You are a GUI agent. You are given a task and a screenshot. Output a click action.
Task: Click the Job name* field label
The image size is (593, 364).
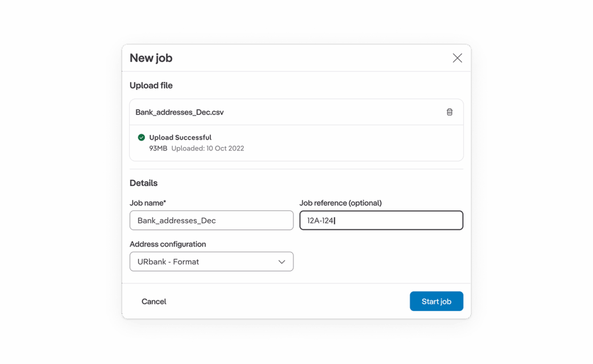[x=148, y=203]
